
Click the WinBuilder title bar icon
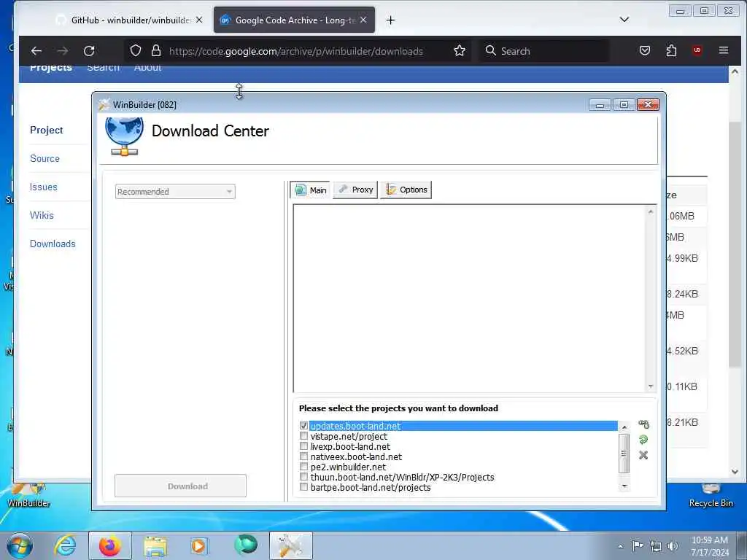104,104
